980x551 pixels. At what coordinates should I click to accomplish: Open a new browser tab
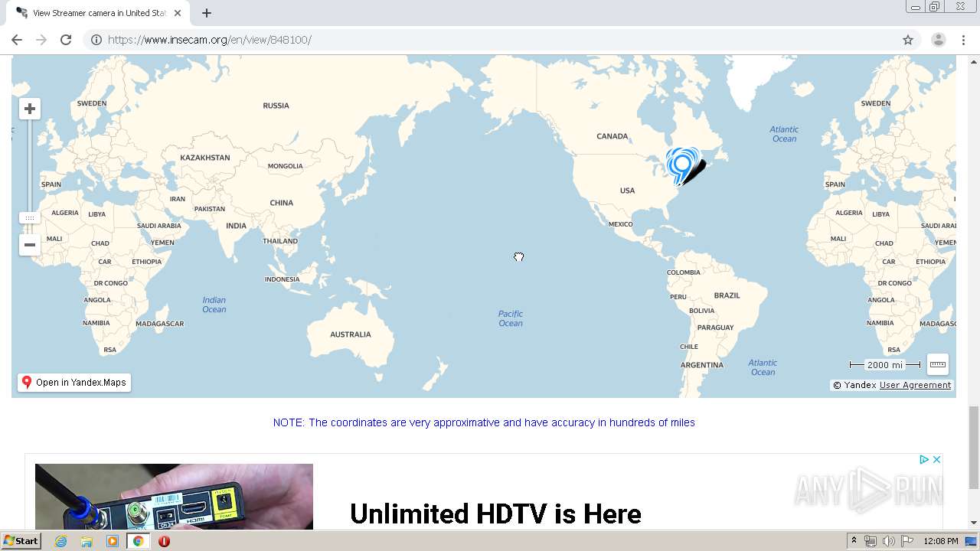(207, 13)
